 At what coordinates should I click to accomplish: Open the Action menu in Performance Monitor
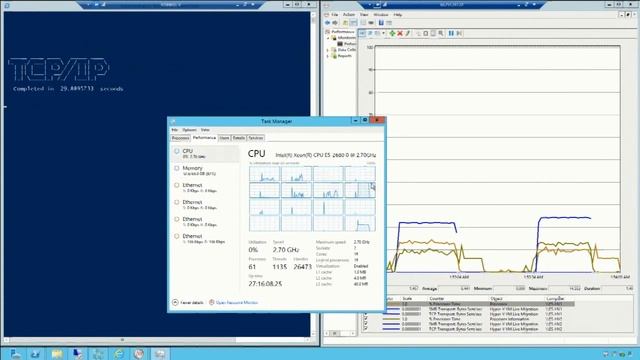pos(349,15)
